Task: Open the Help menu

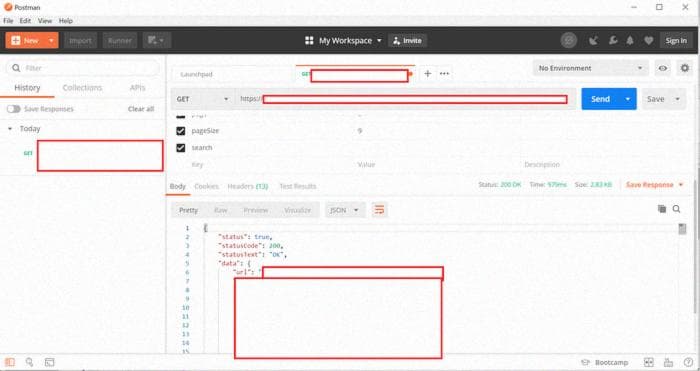Action: pos(66,21)
